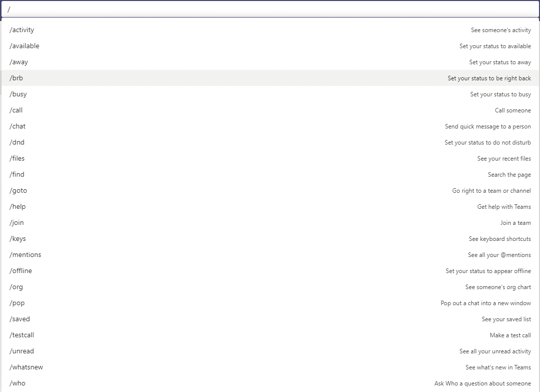Choose the /available status command
The width and height of the screenshot is (540, 392).
click(25, 46)
